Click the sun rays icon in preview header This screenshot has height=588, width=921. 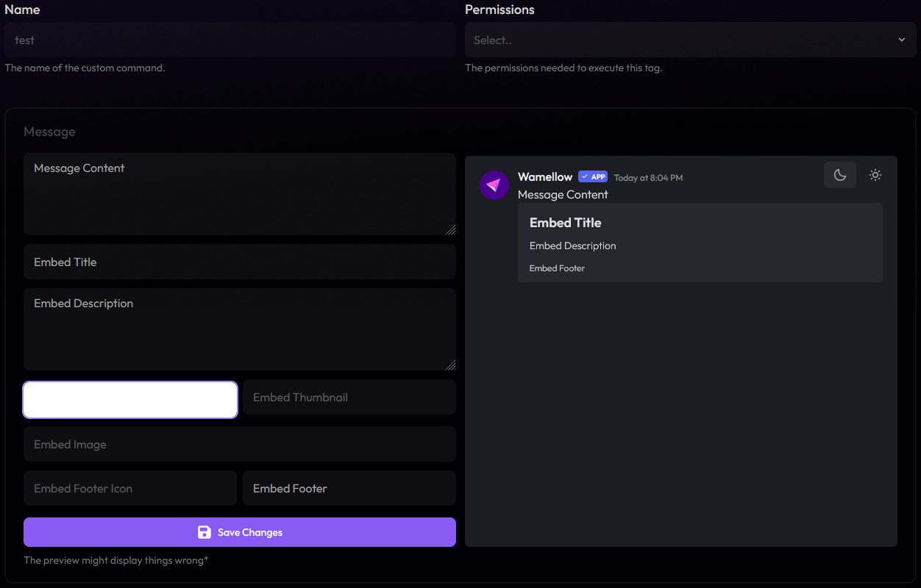point(875,175)
